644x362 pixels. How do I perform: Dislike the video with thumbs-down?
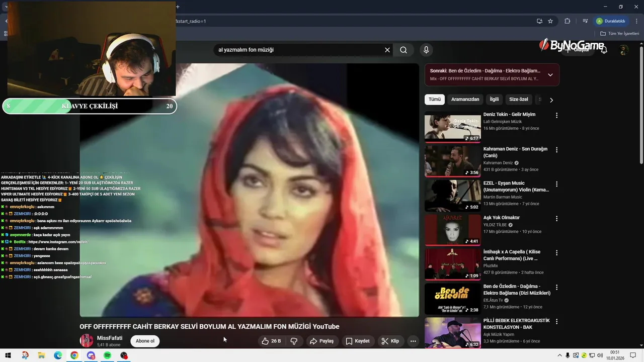tap(294, 341)
